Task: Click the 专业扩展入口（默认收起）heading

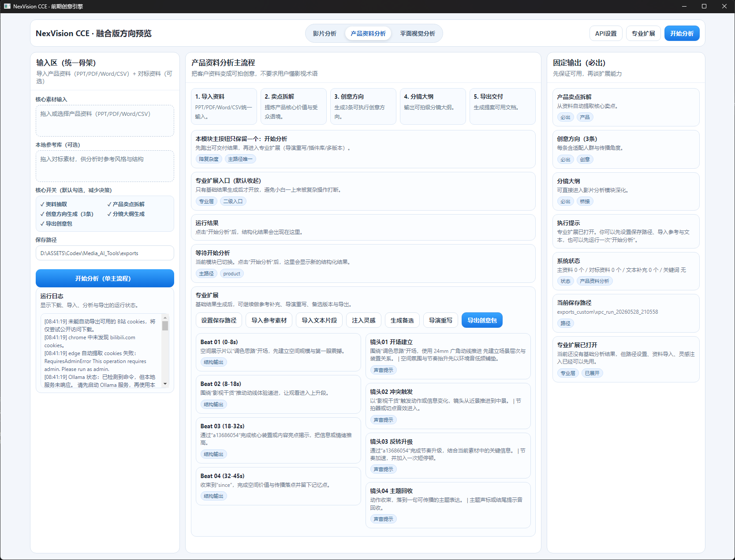Action: [x=228, y=181]
